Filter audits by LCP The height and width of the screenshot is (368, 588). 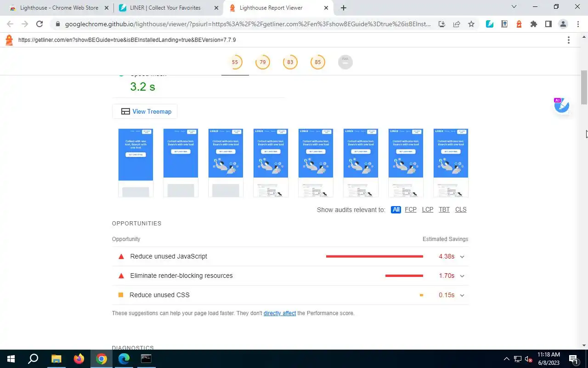pyautogui.click(x=428, y=209)
